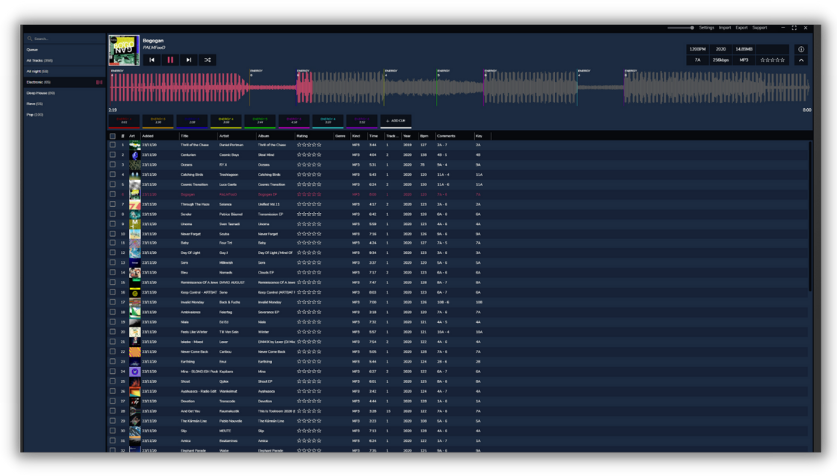Viewport: 837px width, 476px height.
Task: Adjust the volume slider in title bar
Action: 681,28
